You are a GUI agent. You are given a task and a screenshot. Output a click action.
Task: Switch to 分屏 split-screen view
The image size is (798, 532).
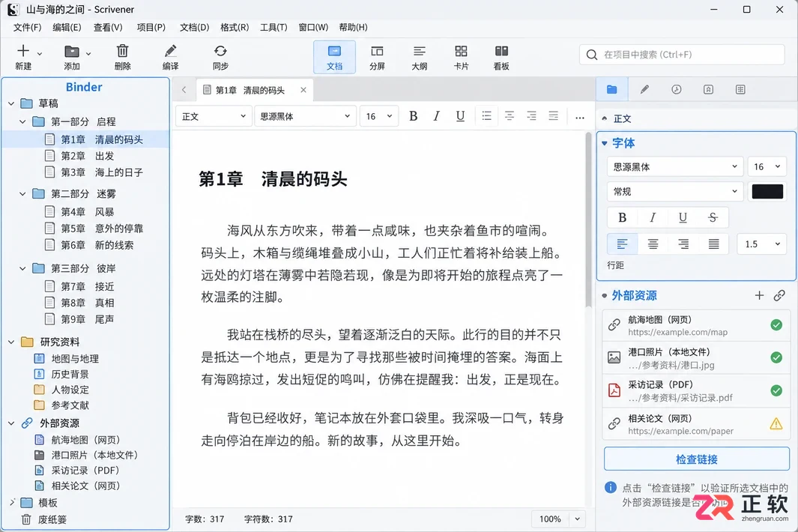(x=377, y=57)
